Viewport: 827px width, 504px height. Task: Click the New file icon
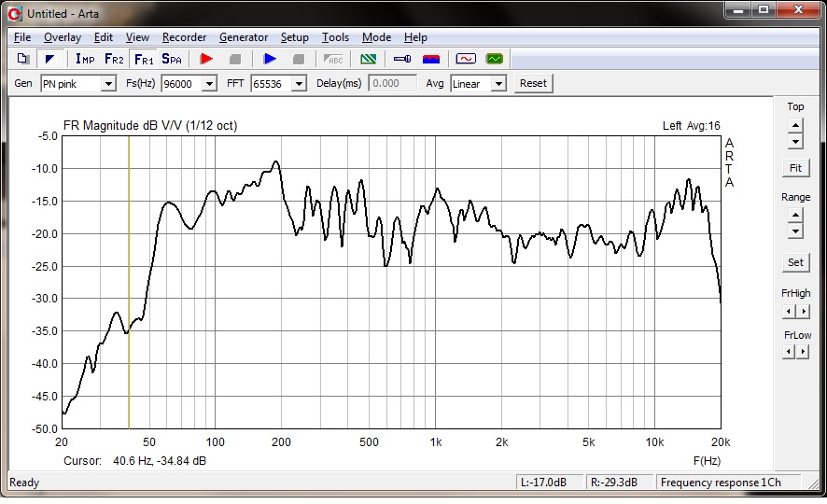tap(22, 59)
